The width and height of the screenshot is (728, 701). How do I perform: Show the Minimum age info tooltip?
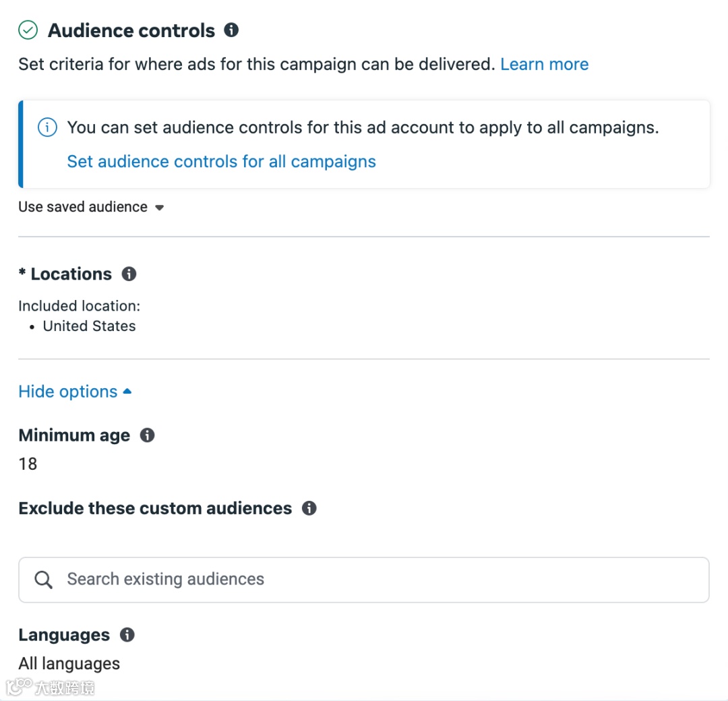coord(147,435)
